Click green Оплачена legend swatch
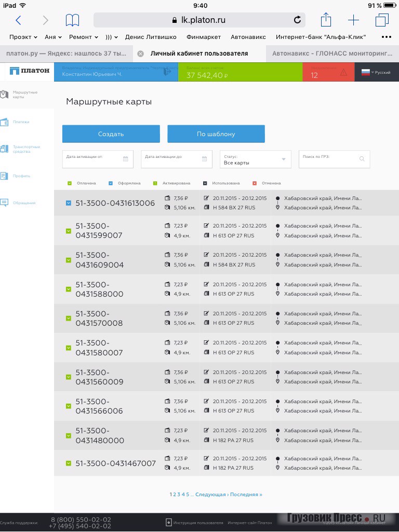 70,183
